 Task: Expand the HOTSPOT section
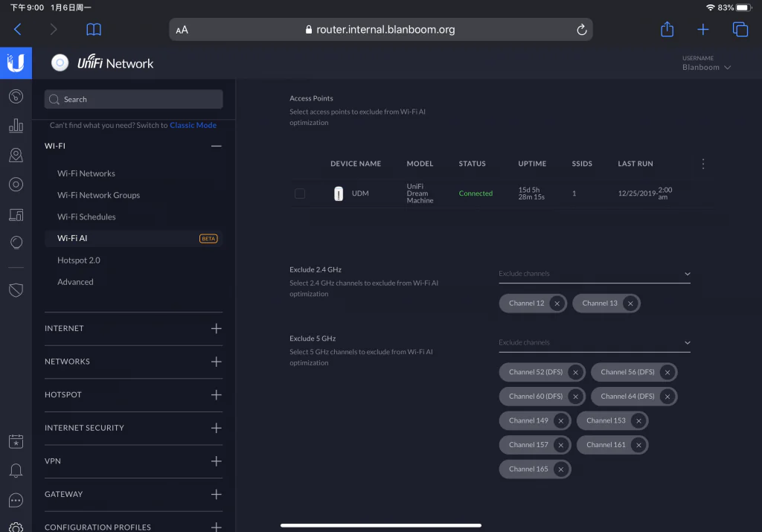(x=217, y=395)
